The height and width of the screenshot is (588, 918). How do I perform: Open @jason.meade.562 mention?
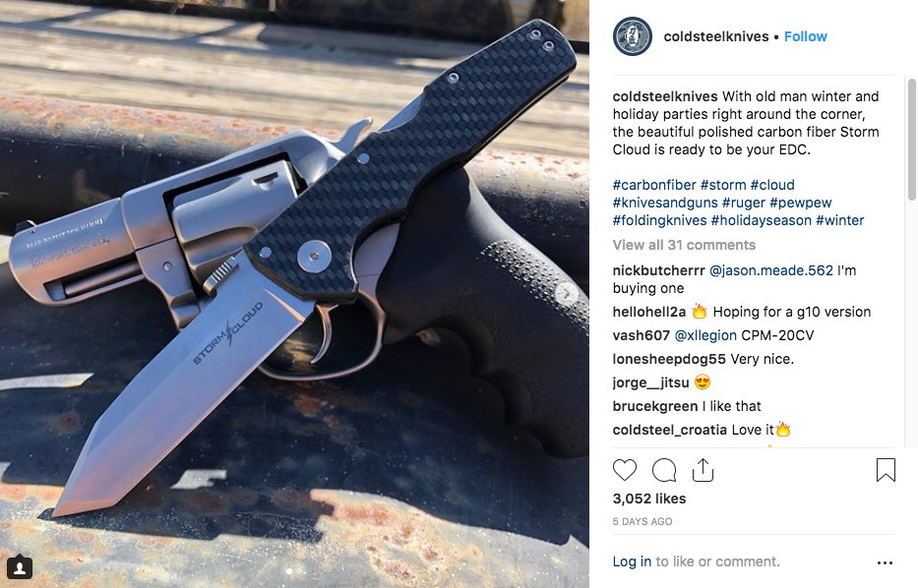pos(771,270)
